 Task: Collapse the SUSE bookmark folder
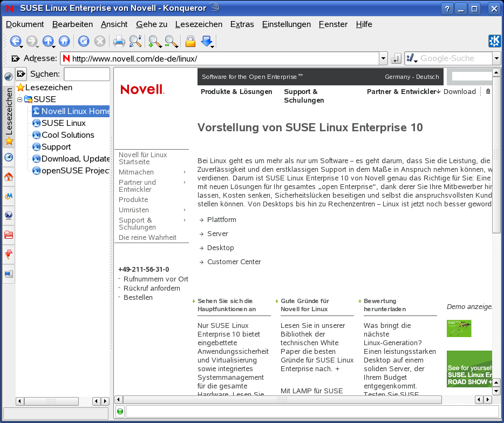pyautogui.click(x=19, y=99)
